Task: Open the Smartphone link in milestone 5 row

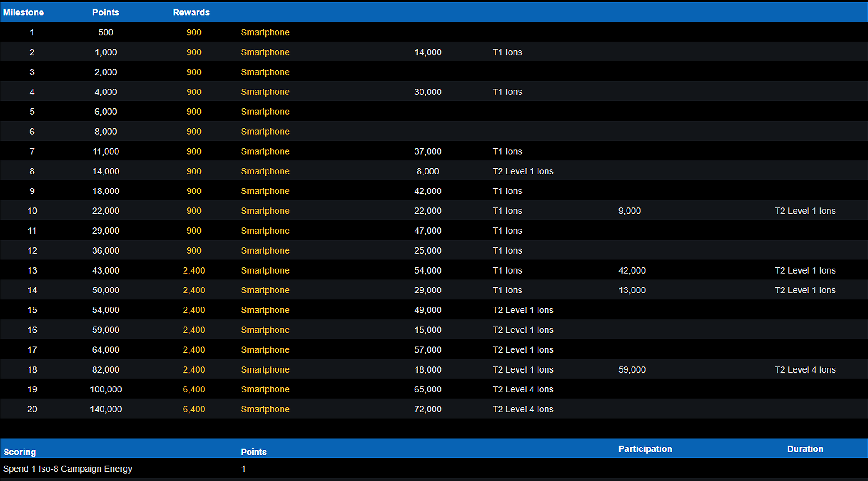Action: (x=265, y=112)
